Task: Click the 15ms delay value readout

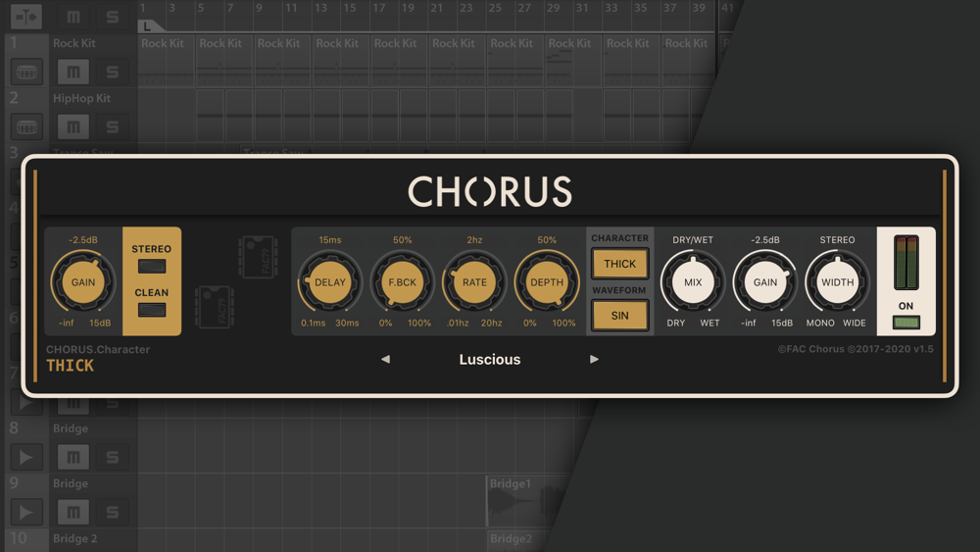Action: click(330, 240)
